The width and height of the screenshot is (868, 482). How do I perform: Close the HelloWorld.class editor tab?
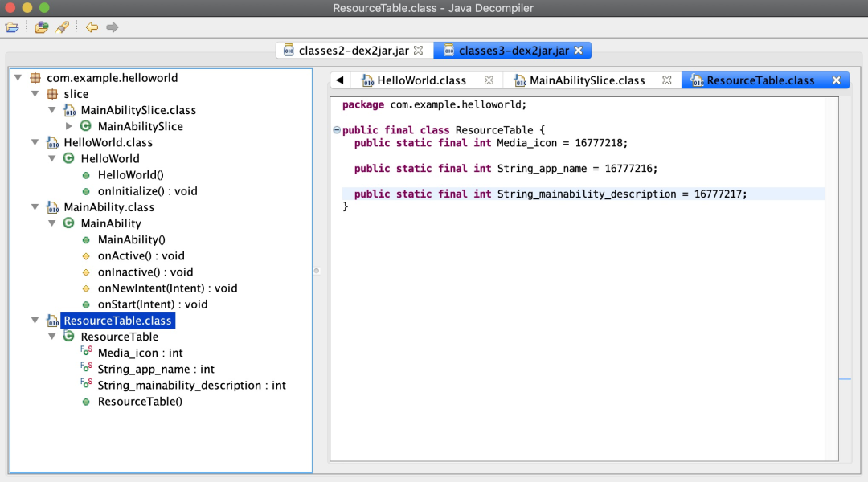(x=489, y=80)
